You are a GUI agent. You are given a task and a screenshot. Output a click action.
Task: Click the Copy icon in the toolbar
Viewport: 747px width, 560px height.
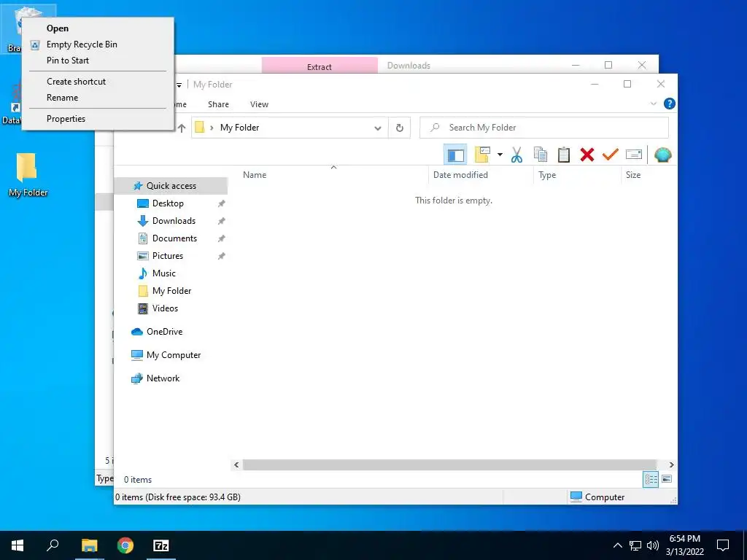click(541, 155)
